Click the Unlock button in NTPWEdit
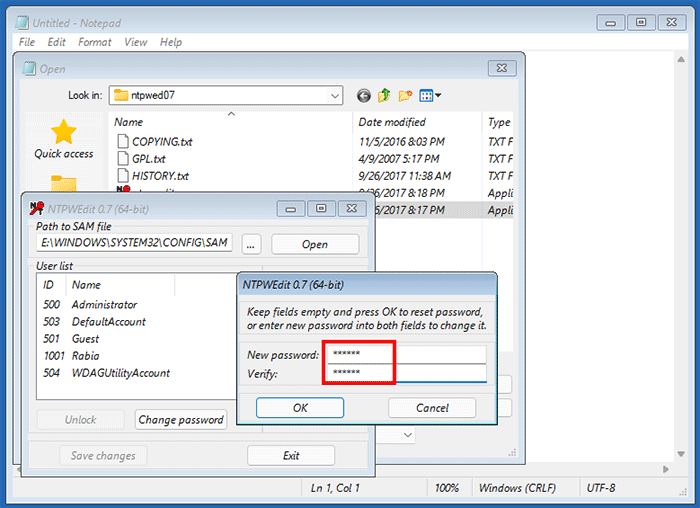 80,420
